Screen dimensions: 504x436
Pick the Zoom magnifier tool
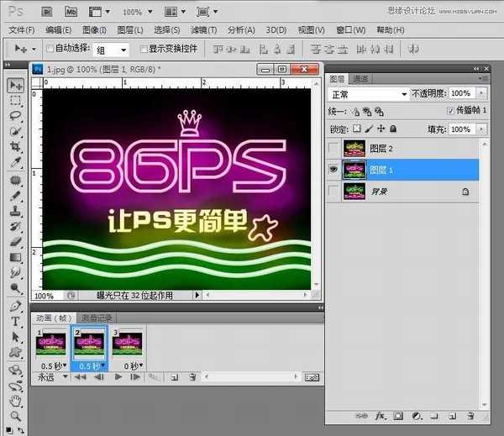point(15,416)
